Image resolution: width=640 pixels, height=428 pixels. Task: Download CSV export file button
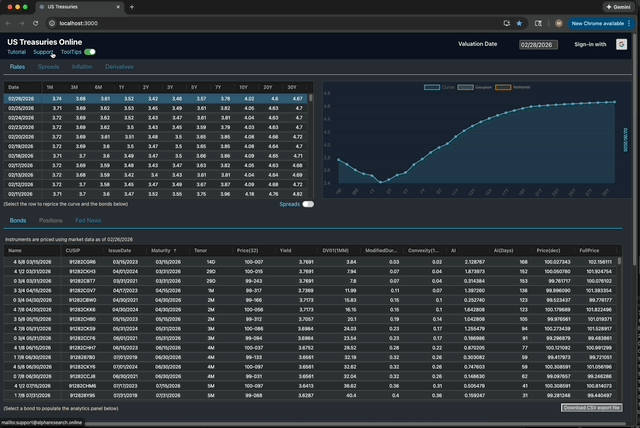[591, 408]
